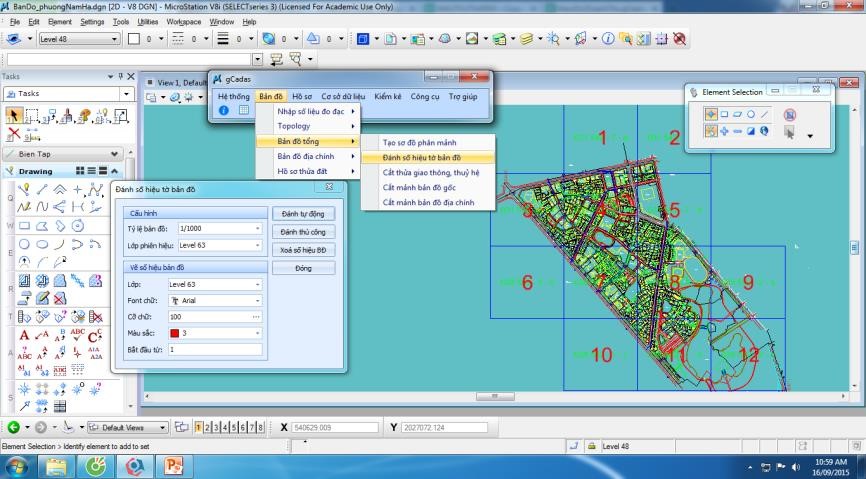Click the red Màu sắc color swatch
The image size is (866, 479).
pyautogui.click(x=174, y=332)
